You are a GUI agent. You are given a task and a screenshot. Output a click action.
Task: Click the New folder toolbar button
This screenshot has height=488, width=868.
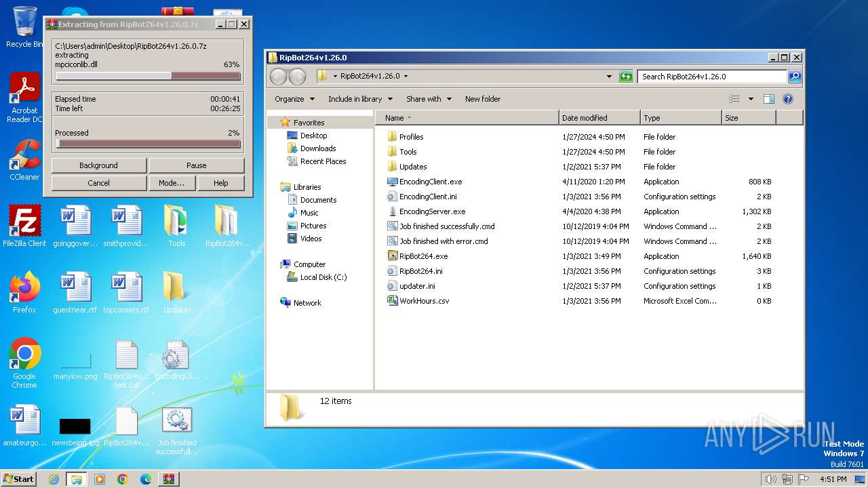pyautogui.click(x=483, y=99)
